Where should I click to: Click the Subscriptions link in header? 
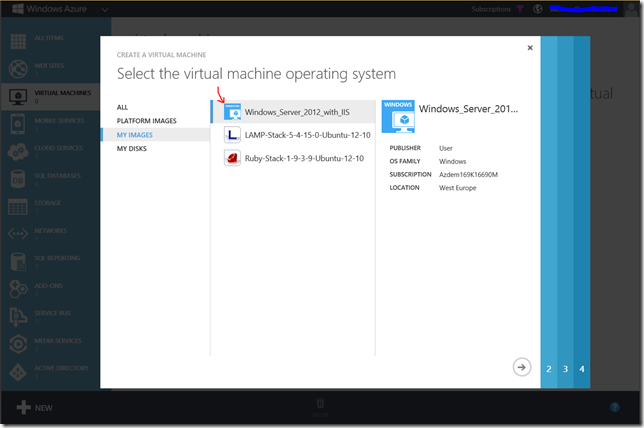[x=491, y=9]
